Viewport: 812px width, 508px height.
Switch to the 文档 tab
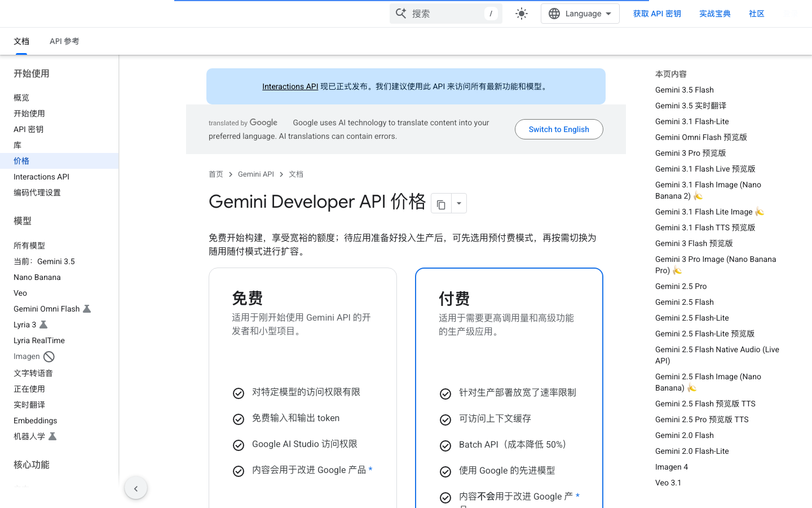pyautogui.click(x=21, y=41)
